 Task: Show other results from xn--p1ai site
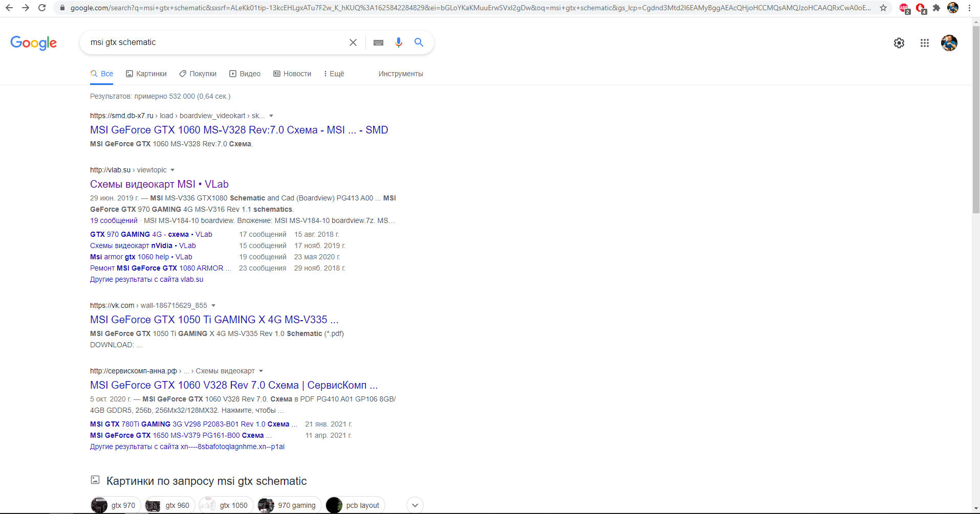pyautogui.click(x=187, y=446)
